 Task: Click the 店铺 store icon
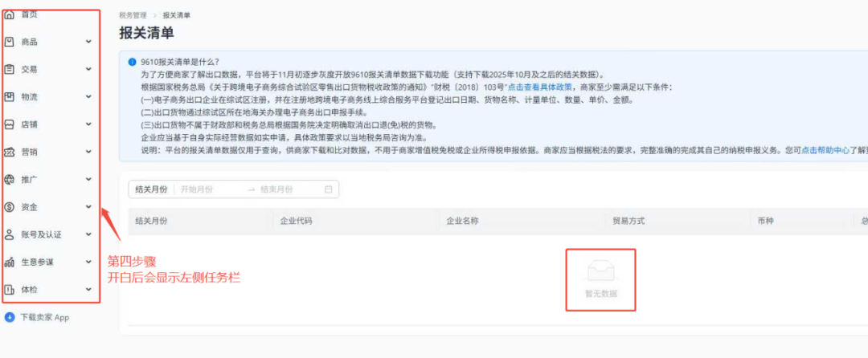[x=9, y=124]
